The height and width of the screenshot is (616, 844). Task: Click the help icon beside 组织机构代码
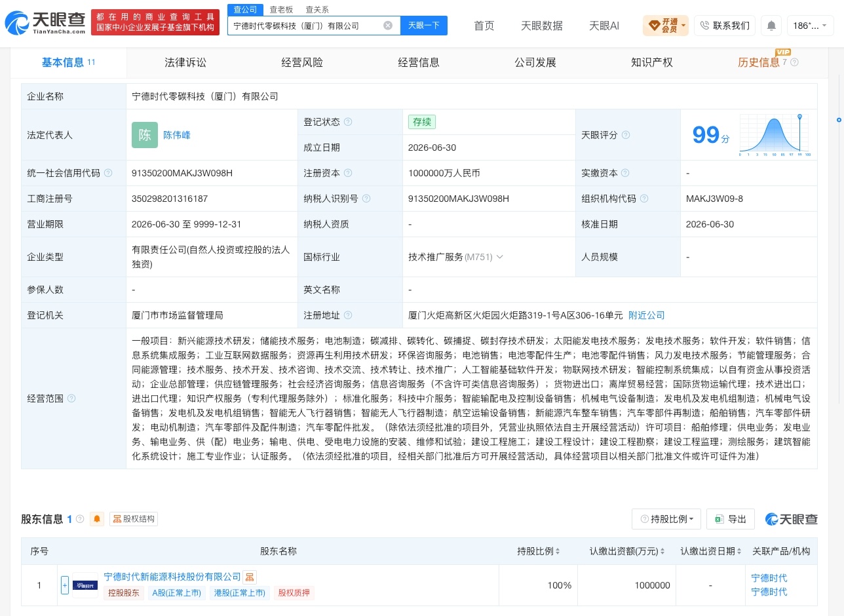tap(644, 199)
